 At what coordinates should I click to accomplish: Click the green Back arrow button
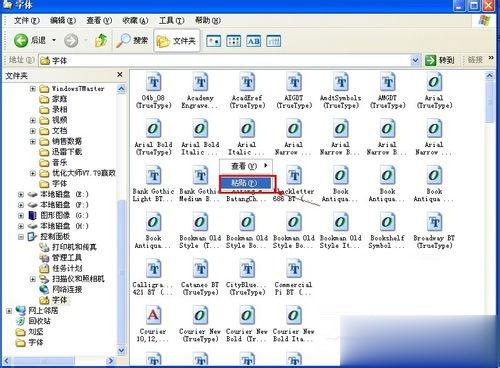tap(21, 41)
